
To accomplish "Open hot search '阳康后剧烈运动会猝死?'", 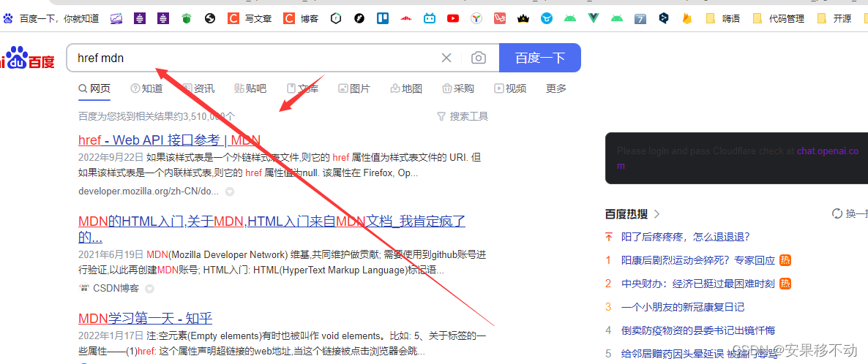I will [698, 260].
